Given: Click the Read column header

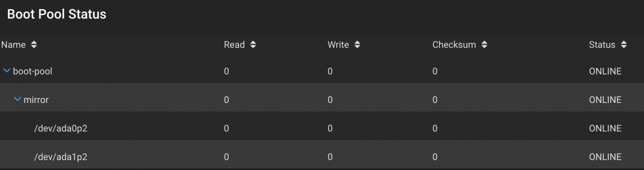Looking at the screenshot, I should click(234, 45).
